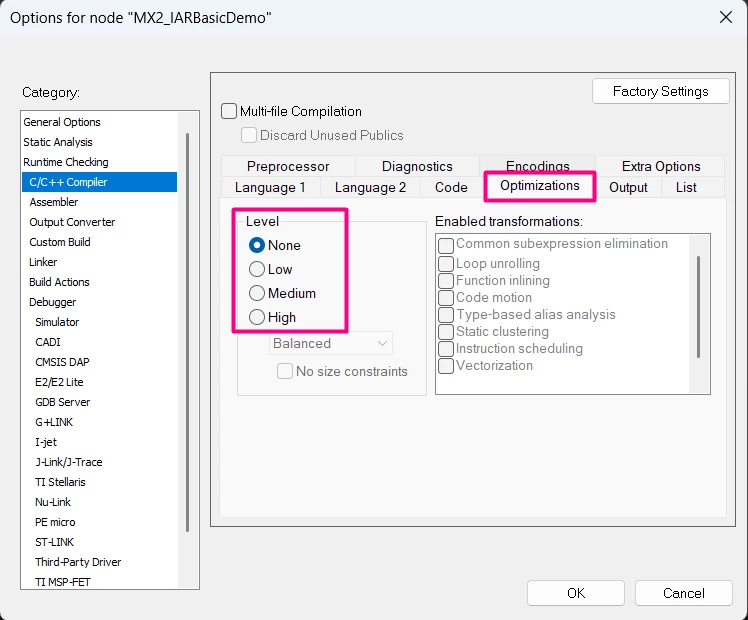Select the None optimization level
The image size is (748, 620).
tap(257, 245)
